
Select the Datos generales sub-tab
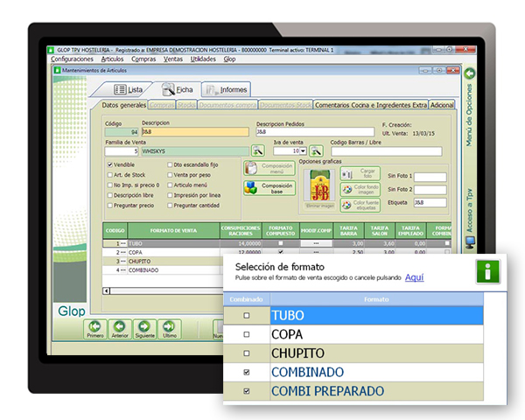click(124, 105)
